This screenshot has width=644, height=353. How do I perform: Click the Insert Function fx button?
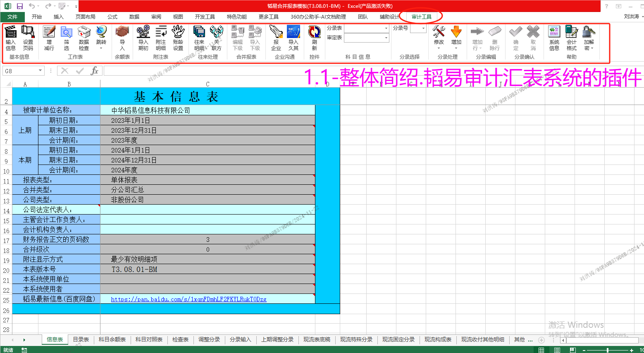(x=94, y=71)
